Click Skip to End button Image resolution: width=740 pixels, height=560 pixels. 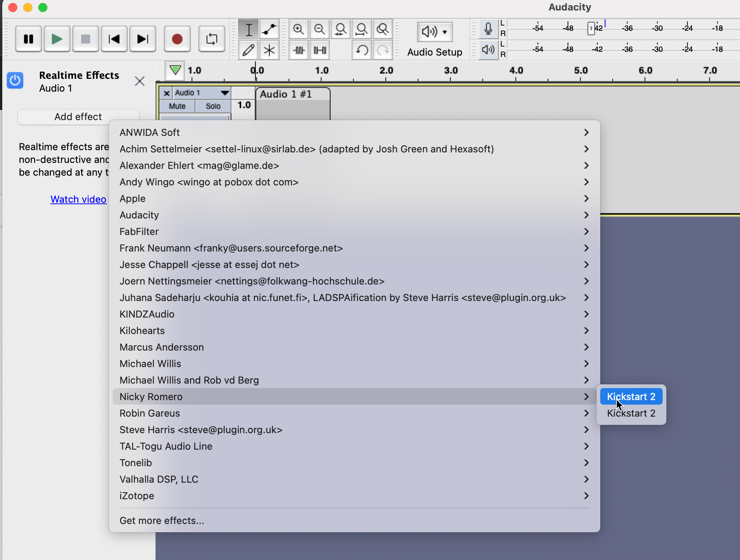click(x=143, y=39)
